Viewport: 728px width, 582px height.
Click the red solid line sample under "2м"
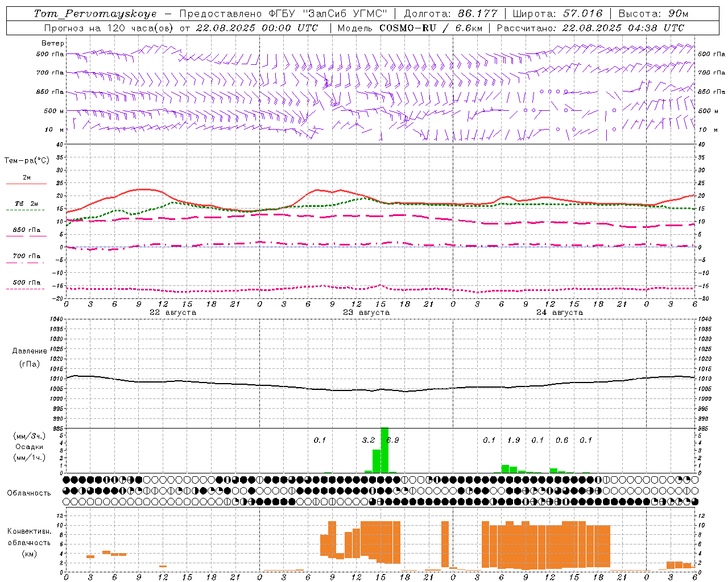tap(27, 184)
